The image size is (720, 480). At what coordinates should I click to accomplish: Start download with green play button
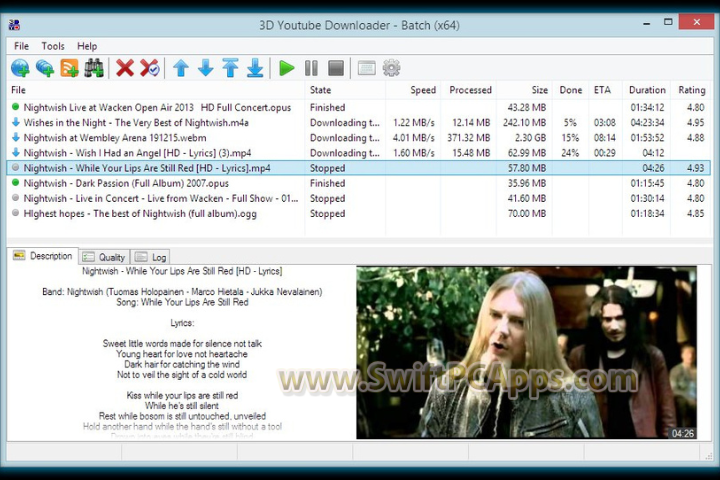tap(287, 68)
